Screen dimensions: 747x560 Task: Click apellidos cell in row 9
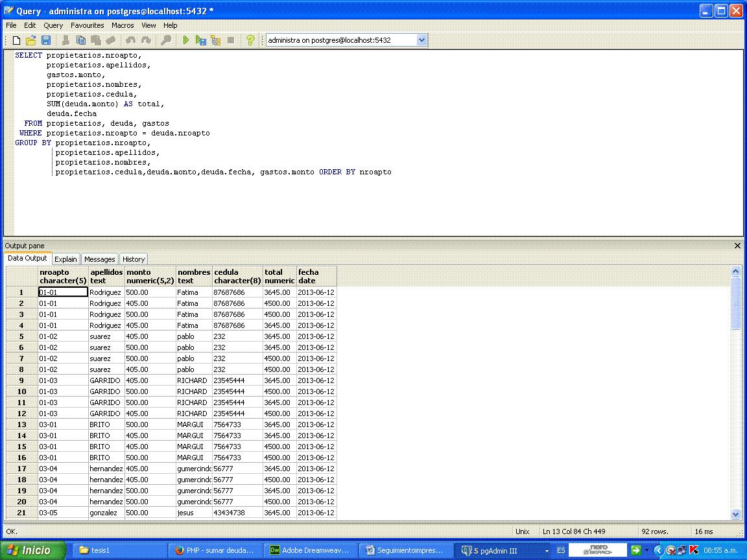click(x=107, y=380)
